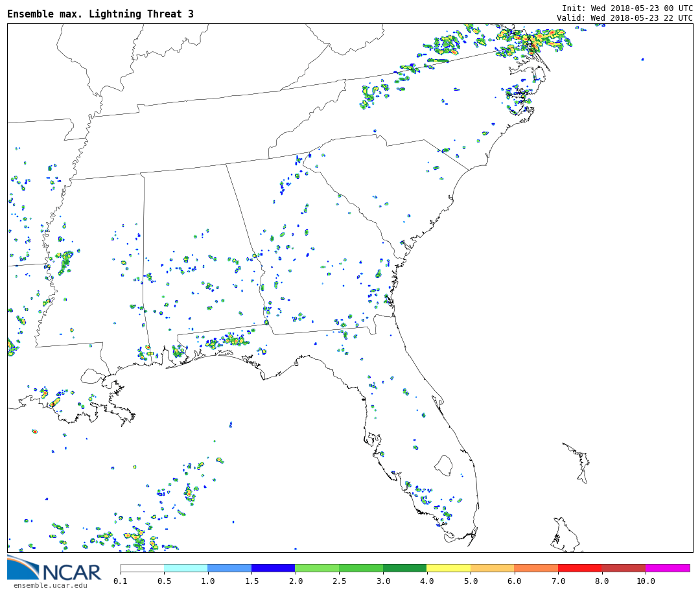This screenshot has width=700, height=593.
Task: Pick the orange 6.0–7.0 colorbar segment
Action: click(535, 568)
